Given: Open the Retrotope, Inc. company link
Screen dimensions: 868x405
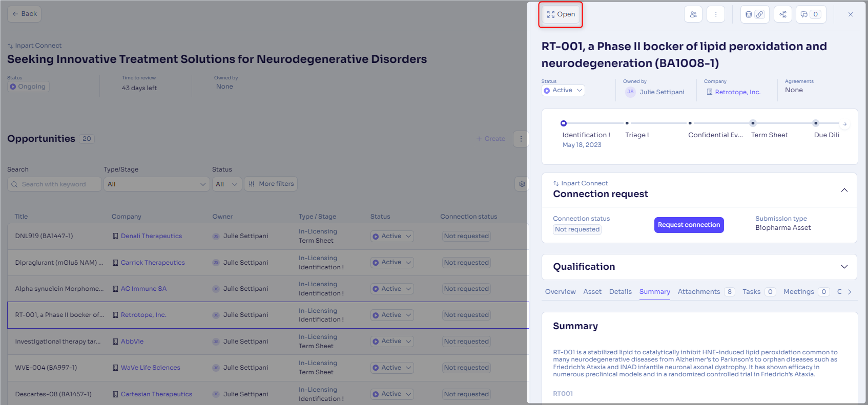Looking at the screenshot, I should pyautogui.click(x=737, y=92).
